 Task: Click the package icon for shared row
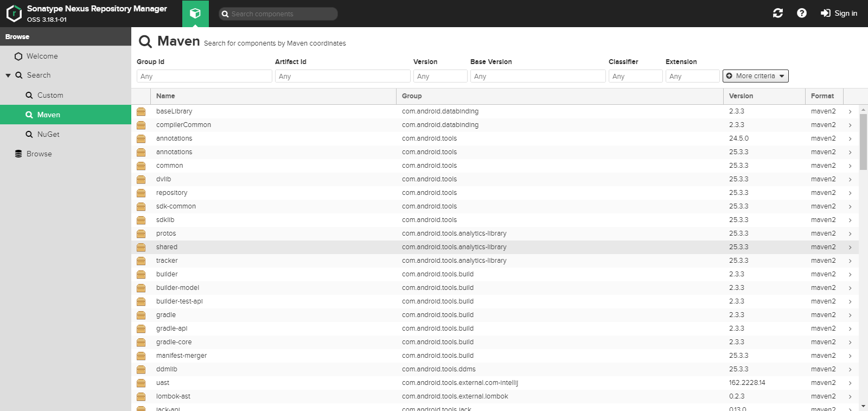pos(141,247)
